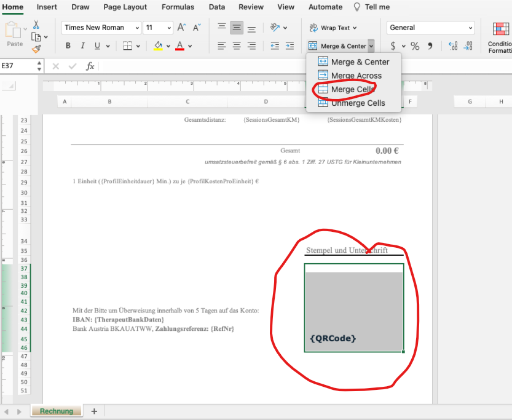This screenshot has height=420, width=512.
Task: Apply Comma style format
Action: pyautogui.click(x=430, y=46)
